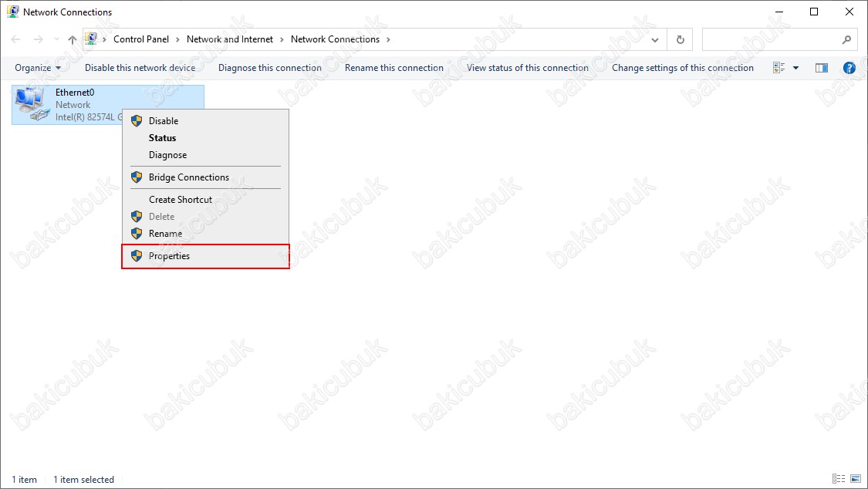Click the Ethernet0 connection name

point(75,93)
